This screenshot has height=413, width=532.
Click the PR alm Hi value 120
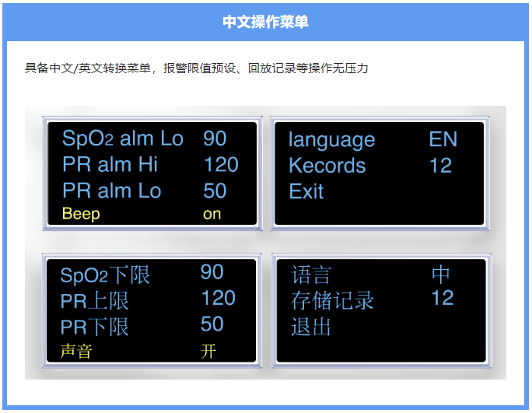click(221, 165)
